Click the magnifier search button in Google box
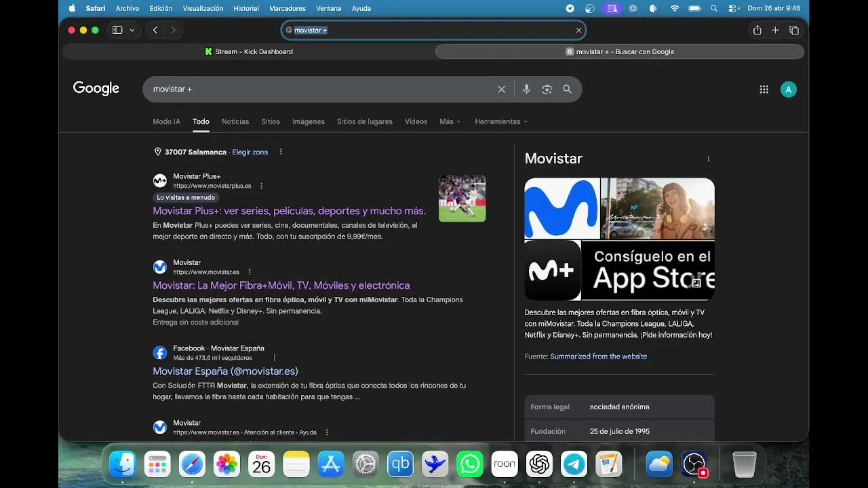Screen dimensions: 868x488 568,89
